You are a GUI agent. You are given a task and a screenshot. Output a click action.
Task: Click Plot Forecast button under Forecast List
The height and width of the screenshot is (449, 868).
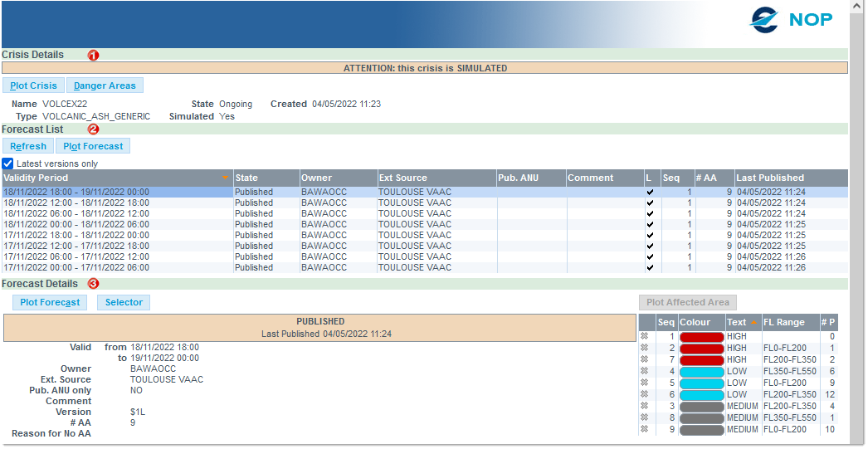(93, 146)
